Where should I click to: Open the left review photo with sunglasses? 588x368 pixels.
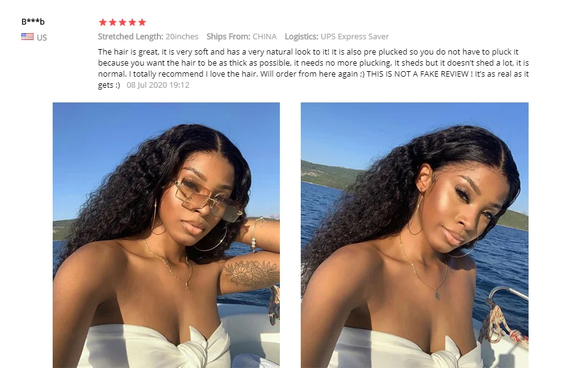point(166,235)
